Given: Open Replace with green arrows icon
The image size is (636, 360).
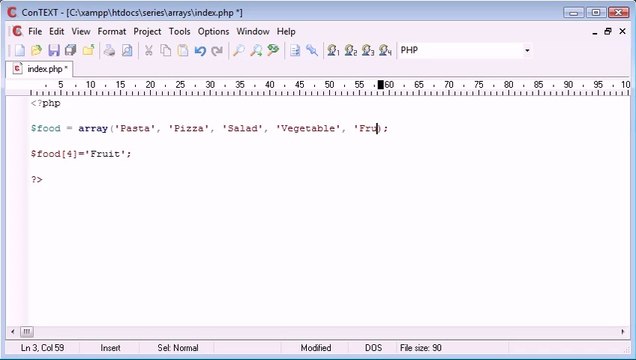Looking at the screenshot, I should point(273,50).
